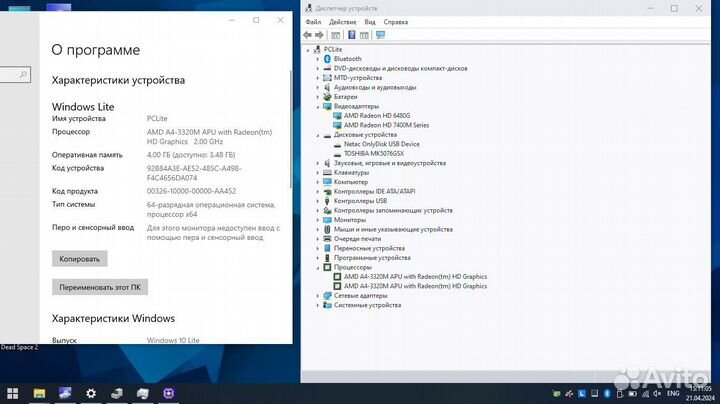Click the Settings search input field
The height and width of the screenshot is (404, 720).
pos(14,74)
